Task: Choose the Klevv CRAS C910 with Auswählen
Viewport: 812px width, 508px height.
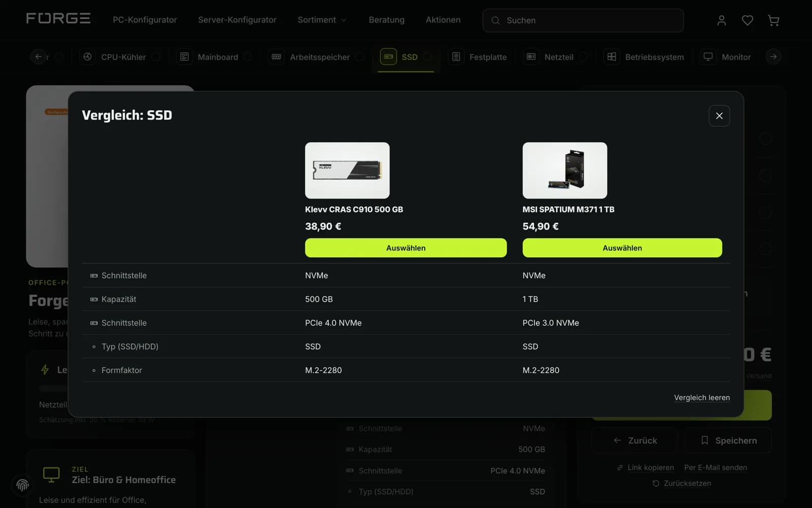Action: point(405,248)
